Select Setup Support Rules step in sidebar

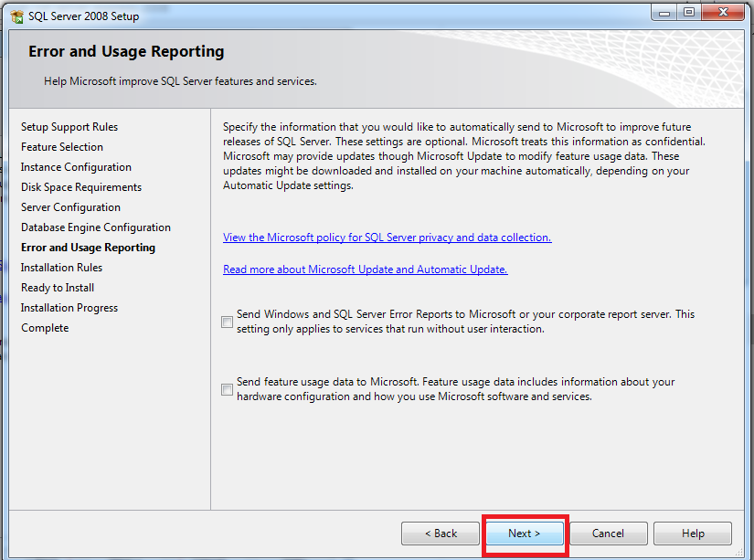[x=69, y=127]
